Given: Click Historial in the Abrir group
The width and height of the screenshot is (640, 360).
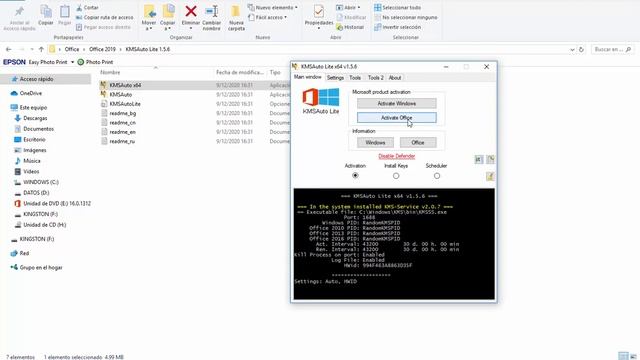Looking at the screenshot, I should pyautogui.click(x=350, y=27).
